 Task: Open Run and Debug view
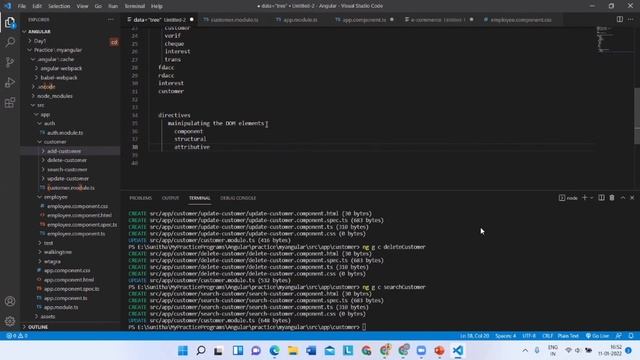click(10, 82)
